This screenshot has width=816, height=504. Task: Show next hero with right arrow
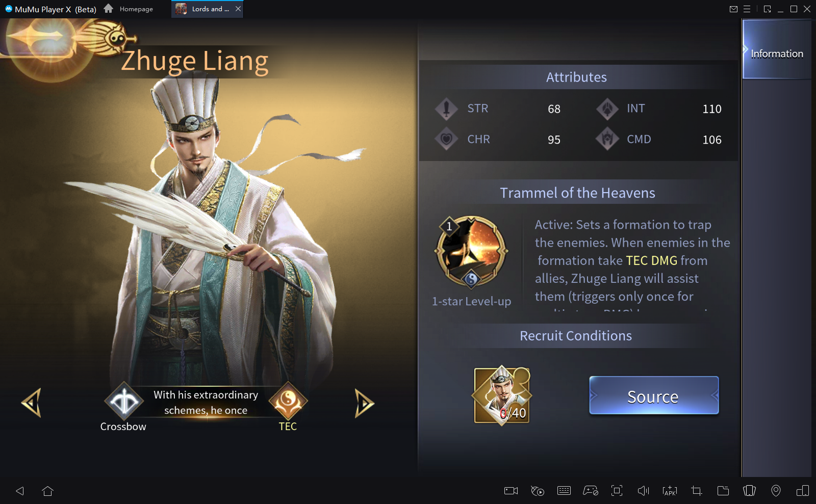[364, 403]
